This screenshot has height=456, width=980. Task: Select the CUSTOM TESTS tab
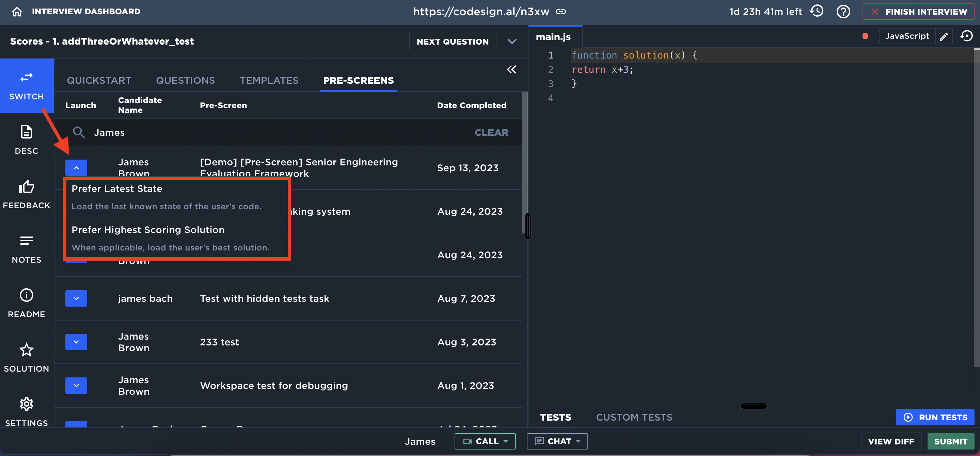click(x=634, y=417)
